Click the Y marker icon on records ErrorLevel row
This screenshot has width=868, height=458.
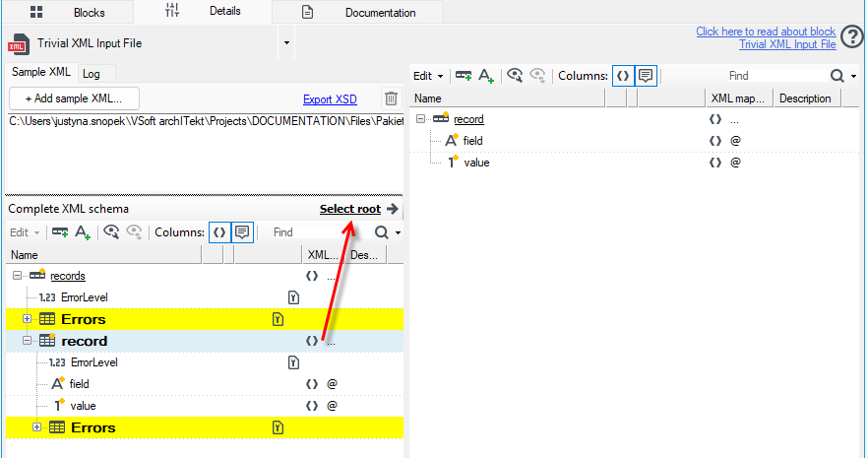pos(293,297)
